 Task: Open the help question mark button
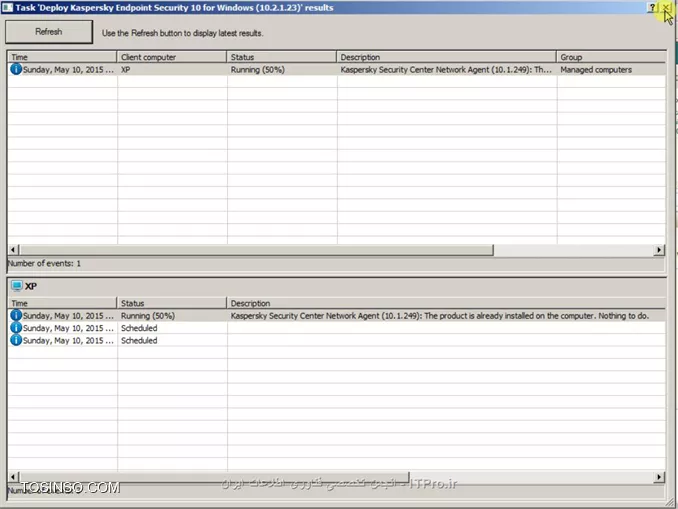coord(652,7)
